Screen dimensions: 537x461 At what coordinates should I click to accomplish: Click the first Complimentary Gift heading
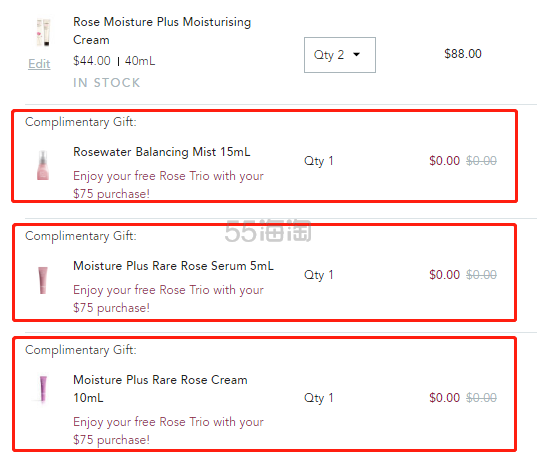(x=81, y=122)
